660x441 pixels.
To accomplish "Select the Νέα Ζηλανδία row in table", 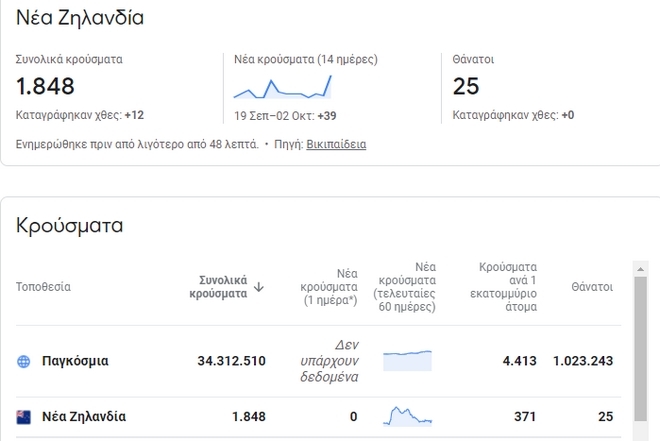I will 83,417.
